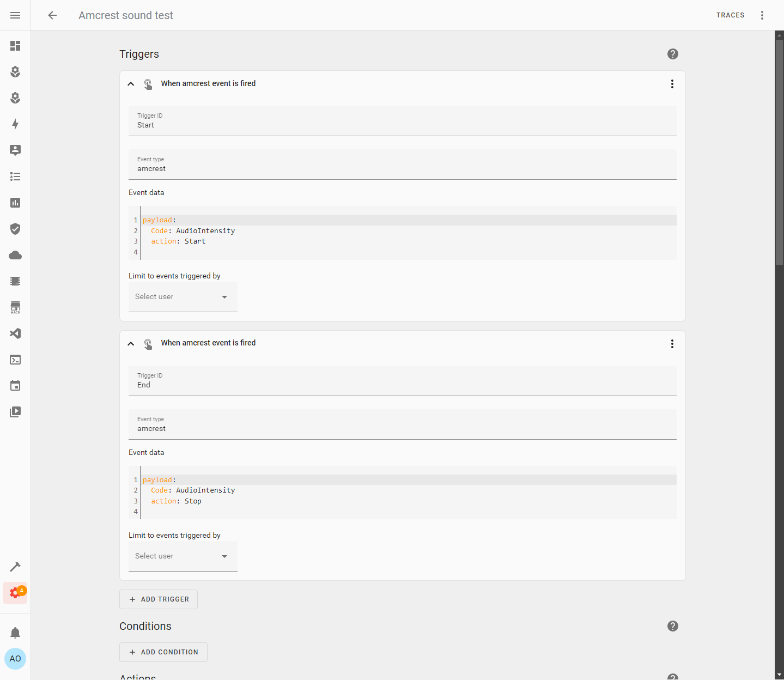784x680 pixels.
Task: Open the Terminal sidebar icon
Action: (x=15, y=360)
